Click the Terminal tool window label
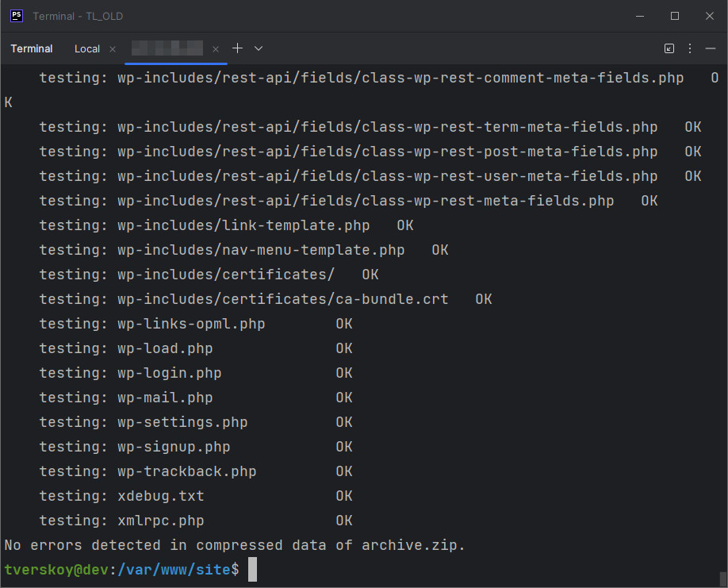Viewport: 728px width, 588px height. click(x=32, y=48)
